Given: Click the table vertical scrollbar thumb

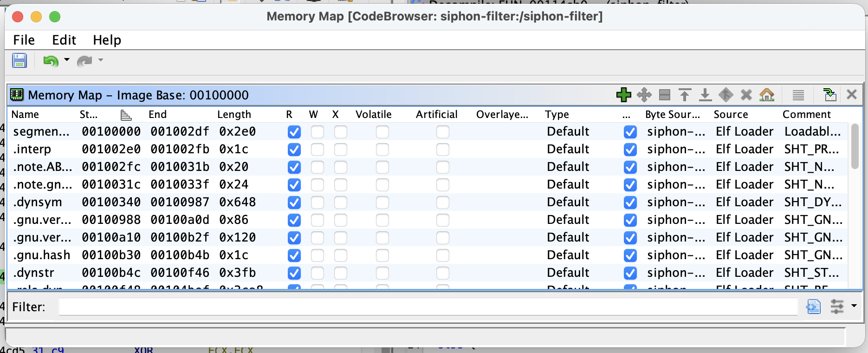Looking at the screenshot, I should (x=855, y=146).
